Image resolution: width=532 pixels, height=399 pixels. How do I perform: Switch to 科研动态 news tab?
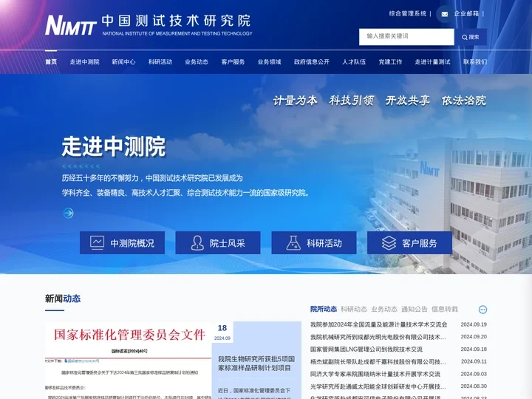click(354, 309)
